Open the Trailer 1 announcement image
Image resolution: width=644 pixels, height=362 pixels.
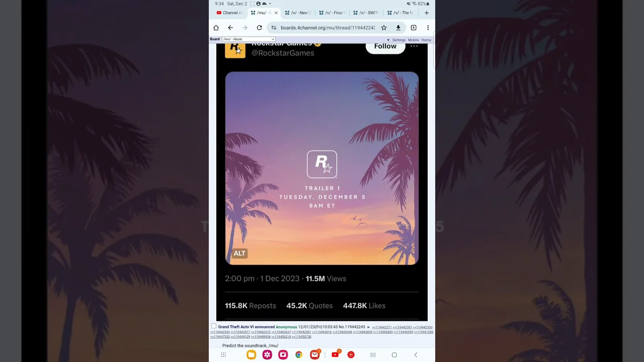[x=322, y=168]
